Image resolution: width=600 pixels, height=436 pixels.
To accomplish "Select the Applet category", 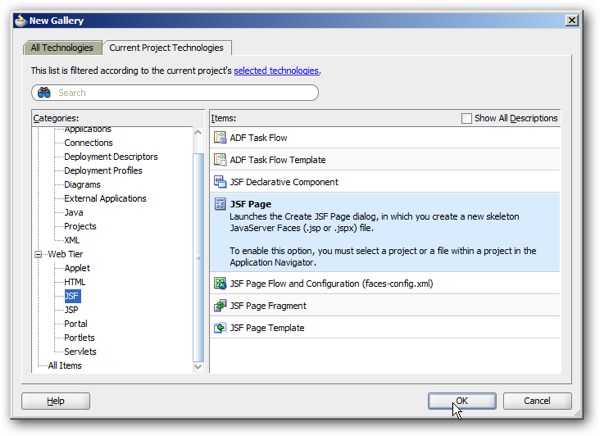I will click(x=77, y=268).
